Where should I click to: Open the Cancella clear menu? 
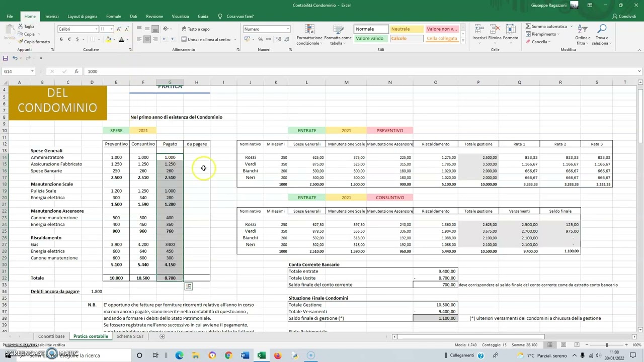[x=538, y=42]
